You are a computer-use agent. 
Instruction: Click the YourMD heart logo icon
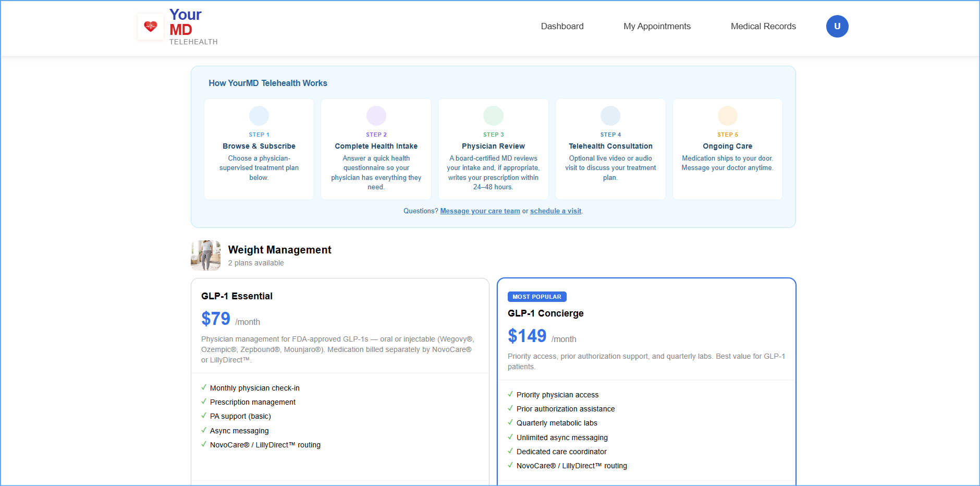pos(151,27)
